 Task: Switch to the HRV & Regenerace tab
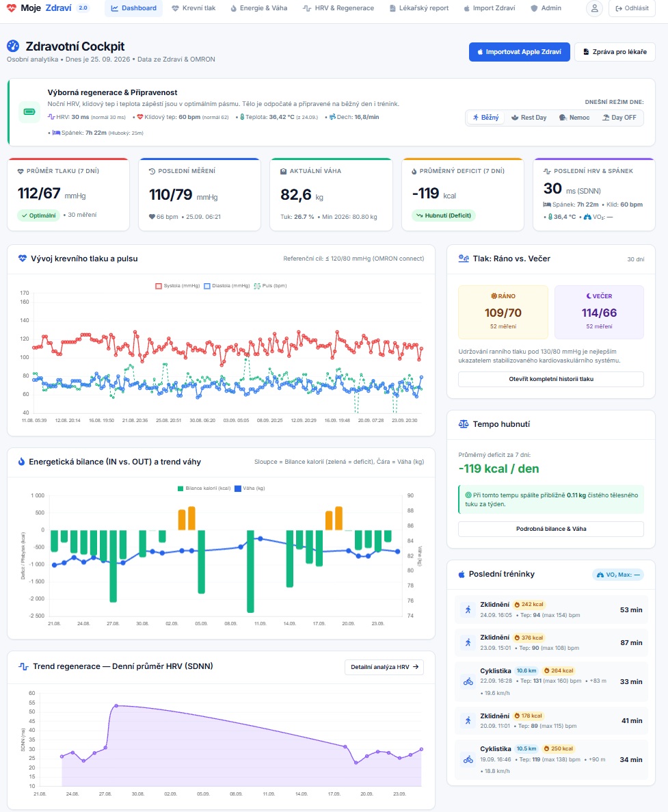tap(338, 8)
